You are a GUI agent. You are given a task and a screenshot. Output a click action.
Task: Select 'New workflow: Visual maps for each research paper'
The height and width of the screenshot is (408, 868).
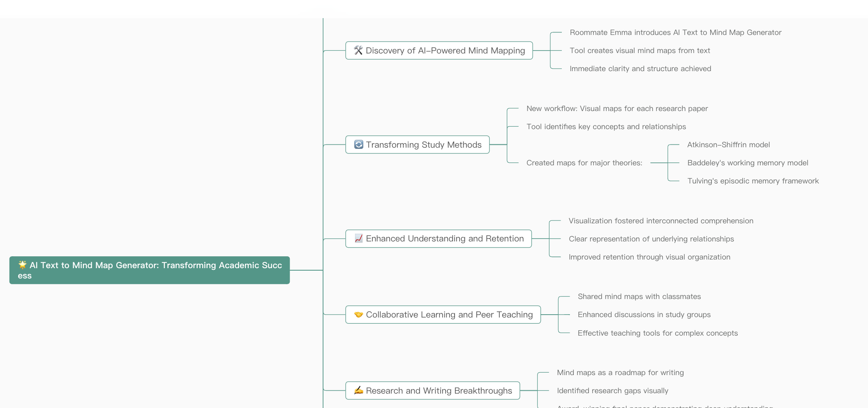tap(617, 109)
